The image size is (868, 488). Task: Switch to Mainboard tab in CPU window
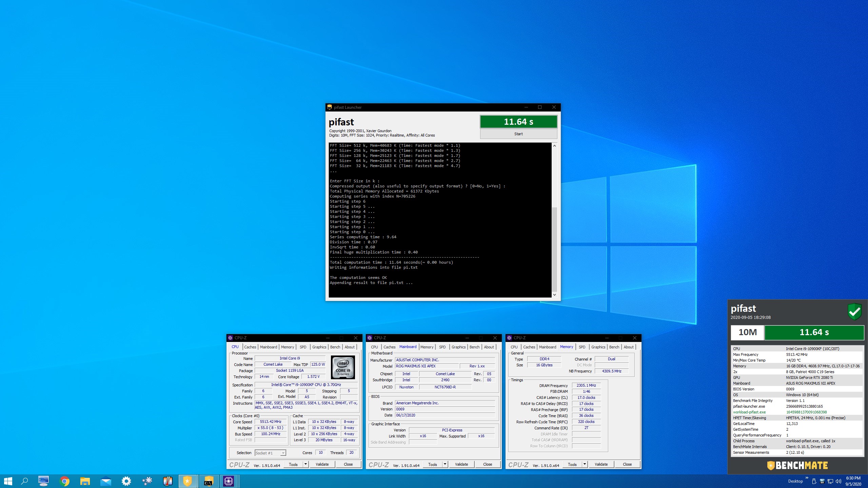tap(269, 347)
